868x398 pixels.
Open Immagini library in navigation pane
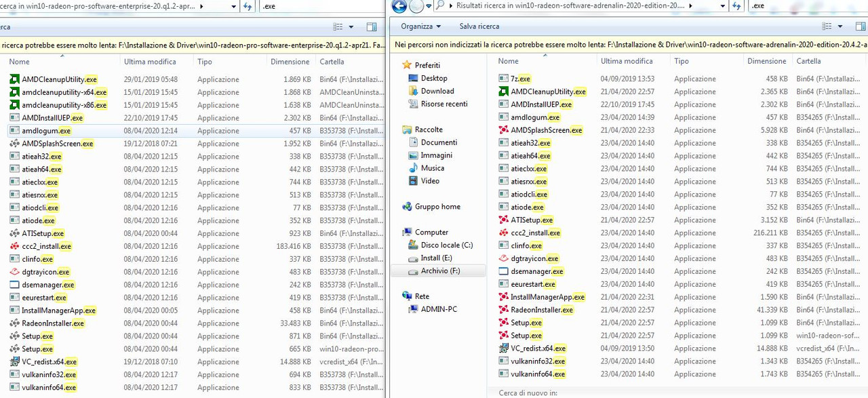point(431,156)
